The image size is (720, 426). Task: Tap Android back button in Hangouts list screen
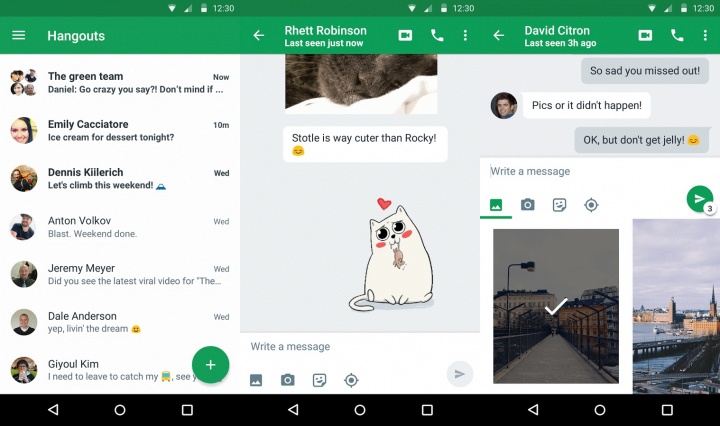tap(53, 409)
